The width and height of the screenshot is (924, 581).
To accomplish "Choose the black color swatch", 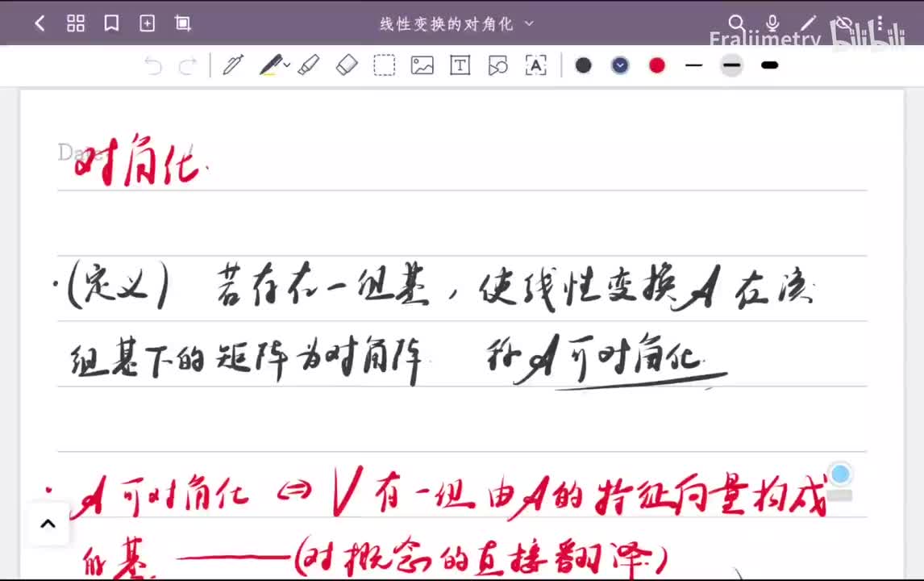I will [584, 65].
